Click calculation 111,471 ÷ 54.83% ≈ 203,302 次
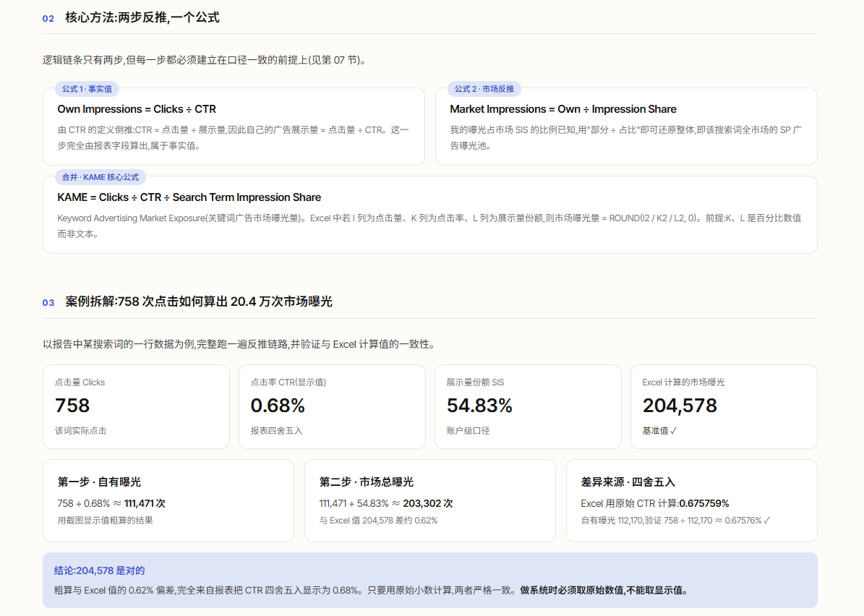 click(385, 504)
